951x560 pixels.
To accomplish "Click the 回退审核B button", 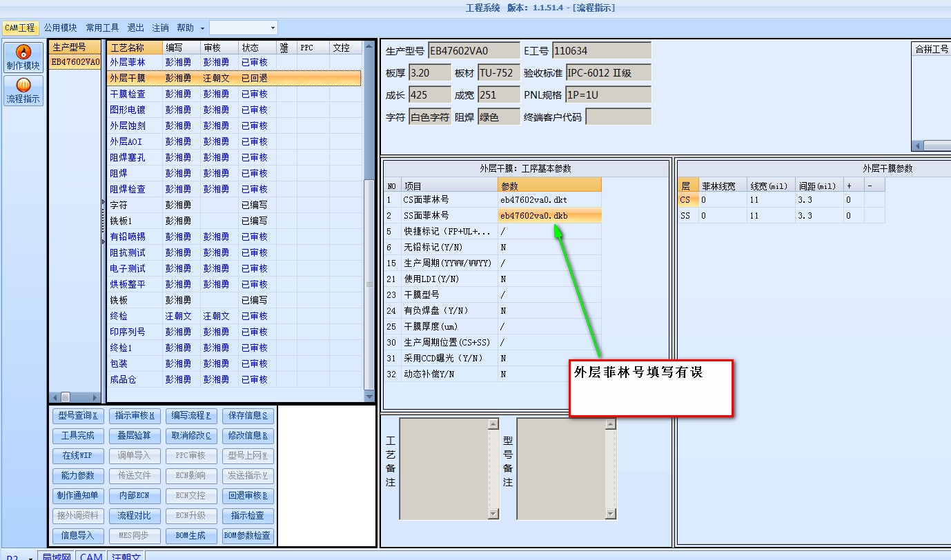I will coord(248,496).
